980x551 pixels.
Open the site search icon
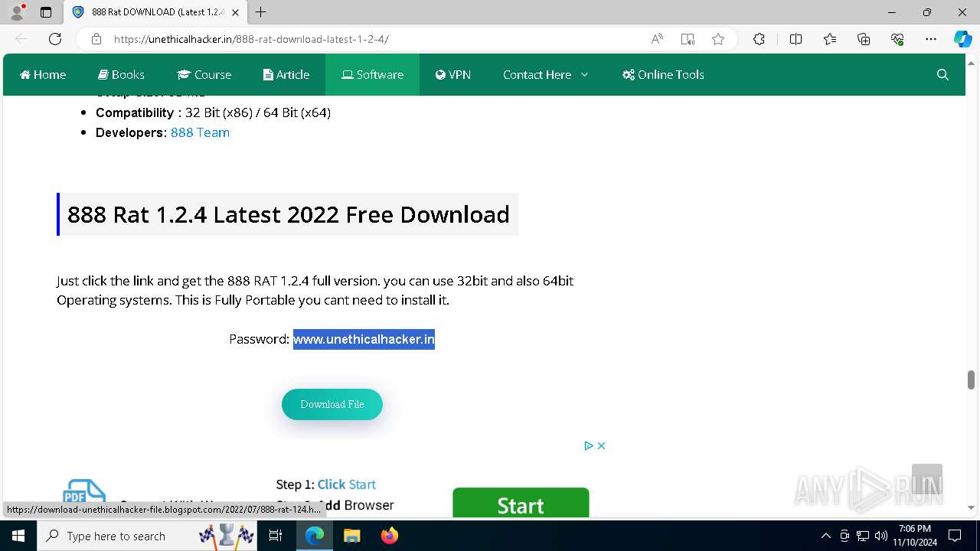pyautogui.click(x=942, y=74)
